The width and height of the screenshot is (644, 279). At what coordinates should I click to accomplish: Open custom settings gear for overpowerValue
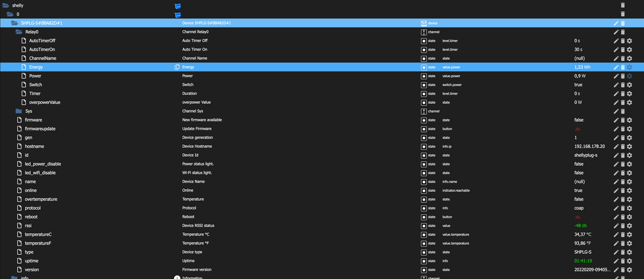(x=630, y=102)
